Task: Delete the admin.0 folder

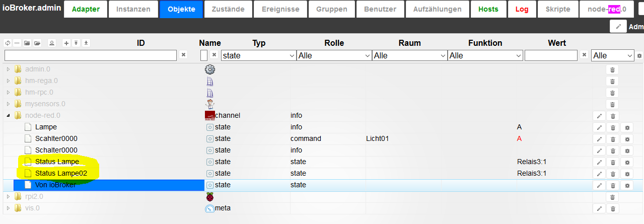Action: pos(612,69)
